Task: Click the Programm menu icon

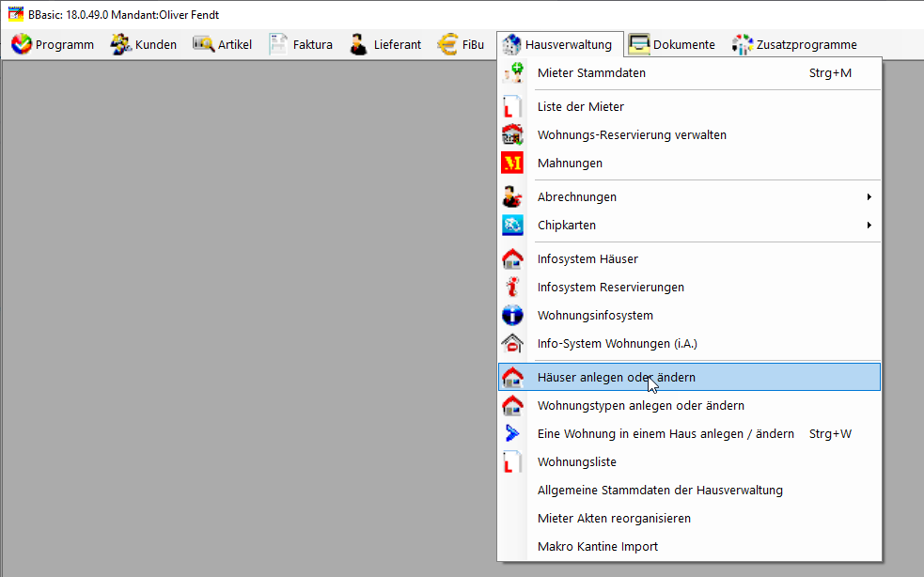Action: (22, 44)
